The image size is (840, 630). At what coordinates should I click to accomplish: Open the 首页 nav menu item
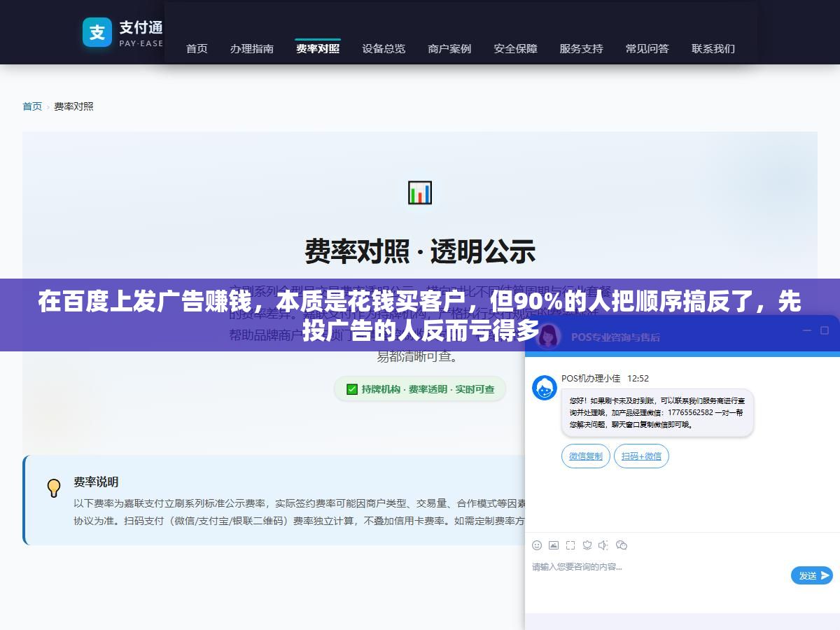click(197, 48)
